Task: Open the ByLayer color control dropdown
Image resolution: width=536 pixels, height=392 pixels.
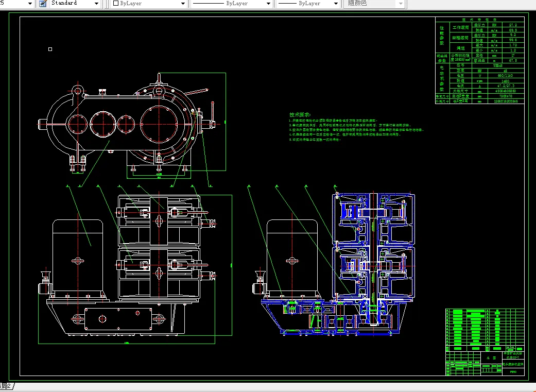Action: [x=183, y=4]
